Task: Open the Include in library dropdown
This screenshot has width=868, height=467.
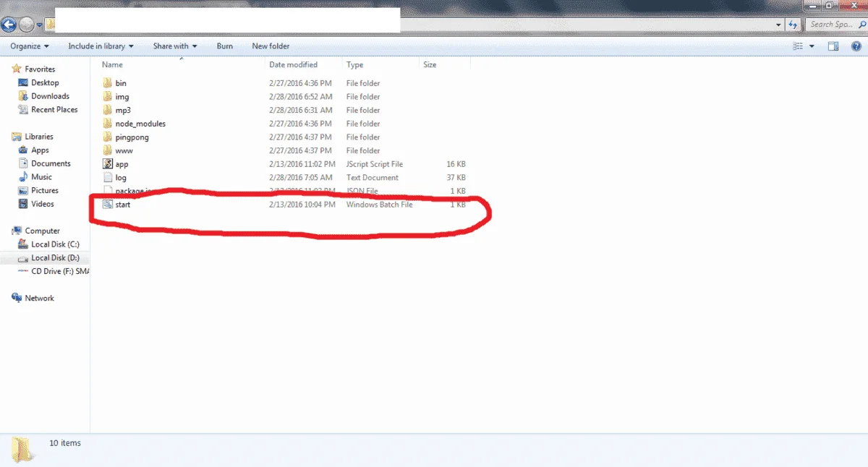Action: tap(101, 46)
